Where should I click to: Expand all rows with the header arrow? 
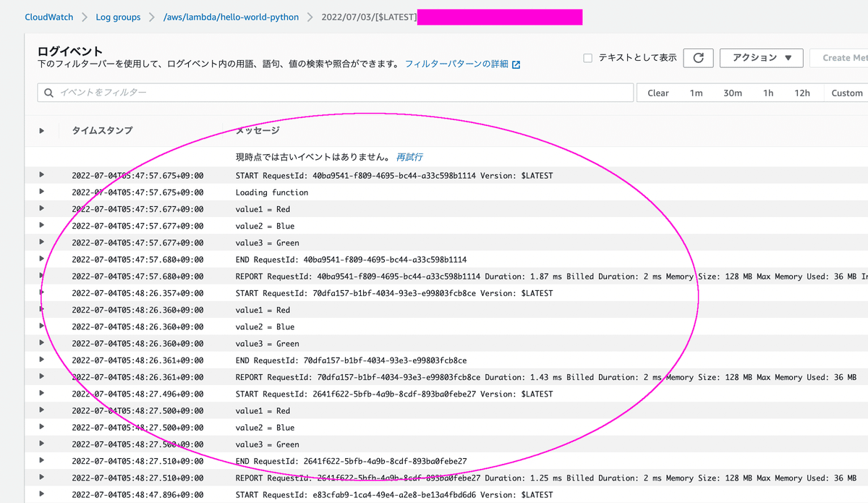pos(42,131)
